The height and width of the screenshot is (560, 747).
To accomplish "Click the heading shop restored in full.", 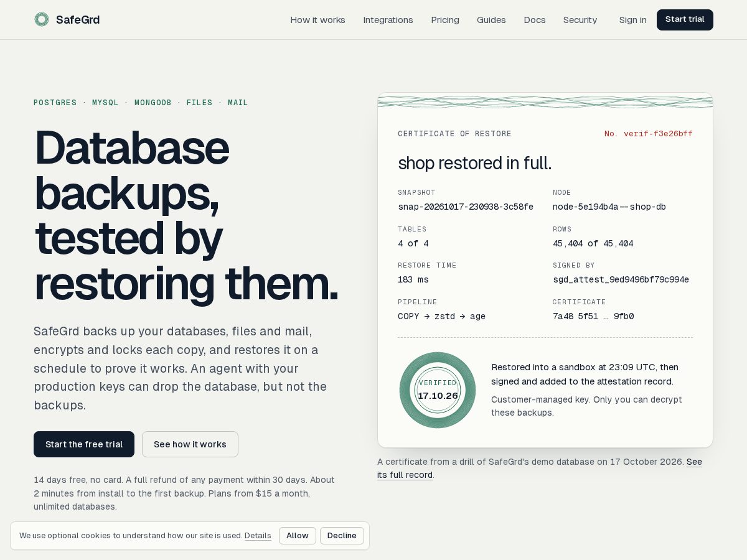I will [475, 163].
